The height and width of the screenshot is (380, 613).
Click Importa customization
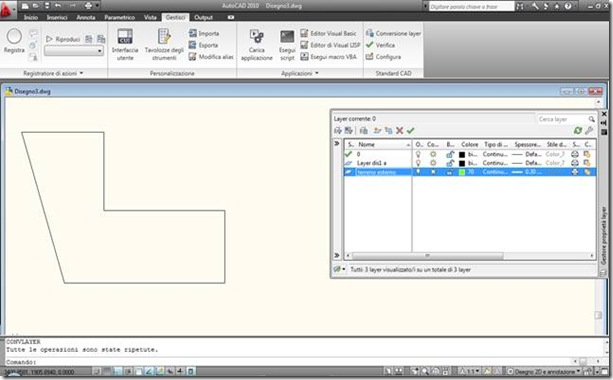pyautogui.click(x=204, y=33)
